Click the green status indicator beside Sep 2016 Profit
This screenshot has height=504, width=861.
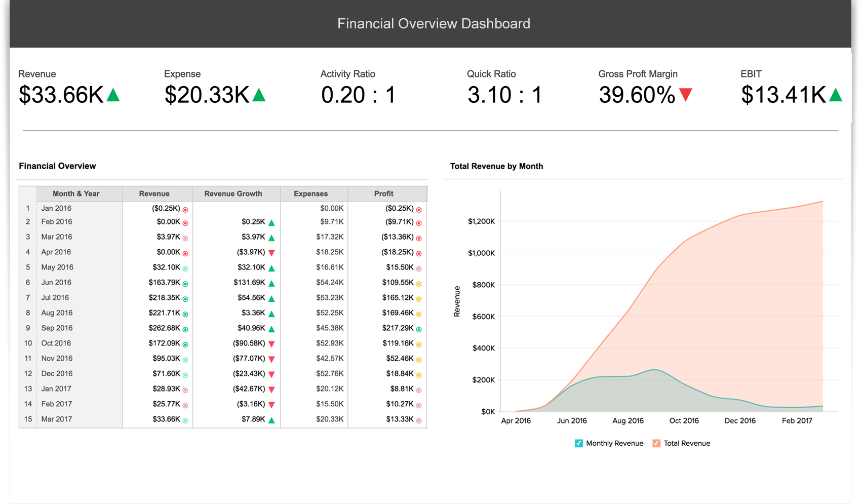coord(418,328)
